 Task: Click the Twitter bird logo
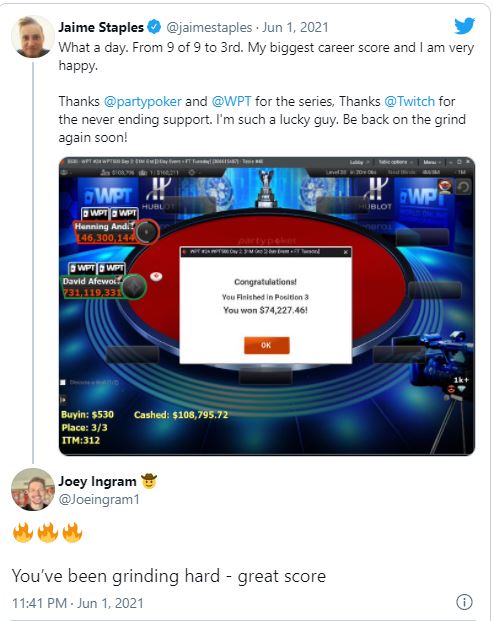pyautogui.click(x=464, y=26)
